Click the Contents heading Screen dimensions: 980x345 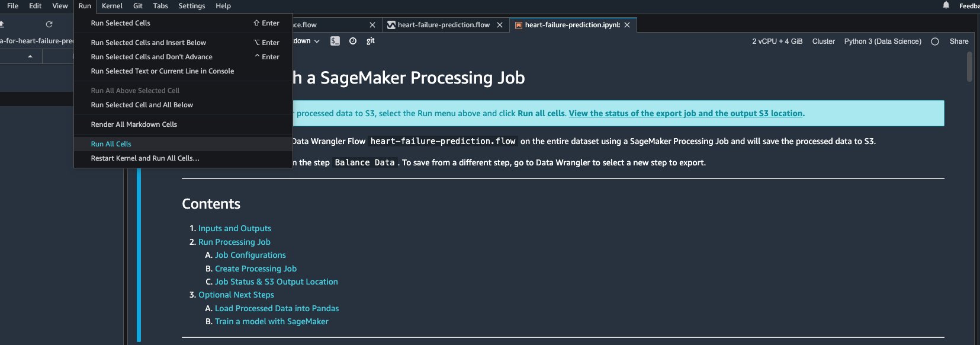(x=211, y=204)
